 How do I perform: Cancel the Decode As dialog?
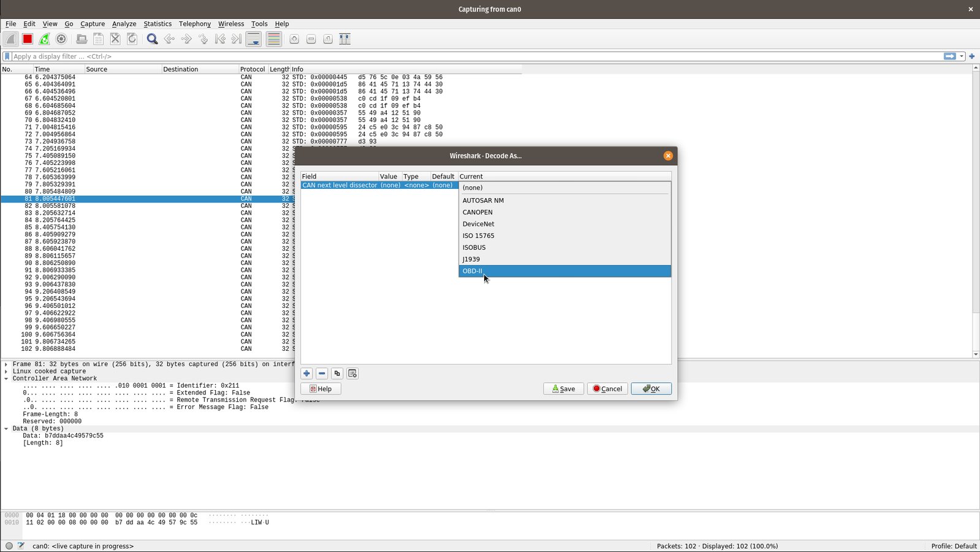[x=607, y=389]
